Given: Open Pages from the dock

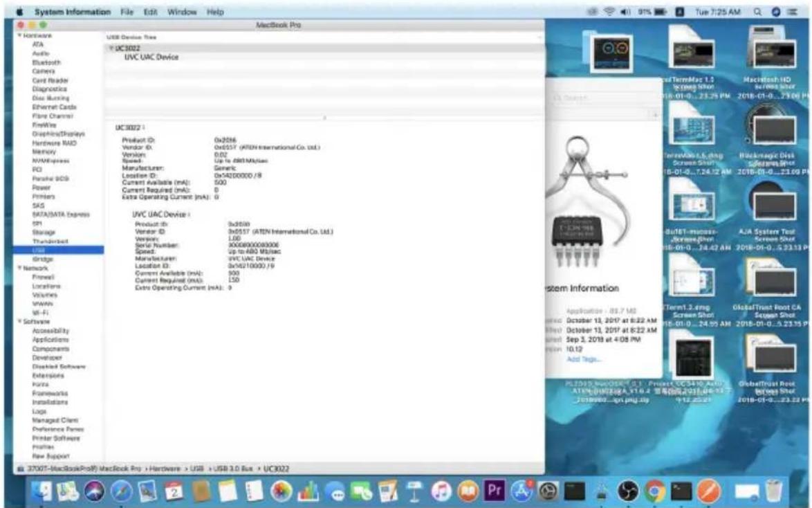Looking at the screenshot, I should click(x=388, y=491).
